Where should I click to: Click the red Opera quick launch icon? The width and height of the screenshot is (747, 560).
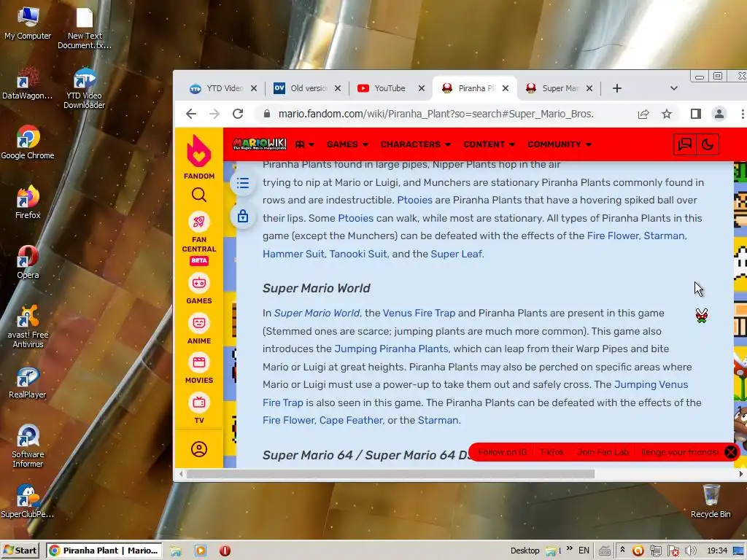(225, 551)
